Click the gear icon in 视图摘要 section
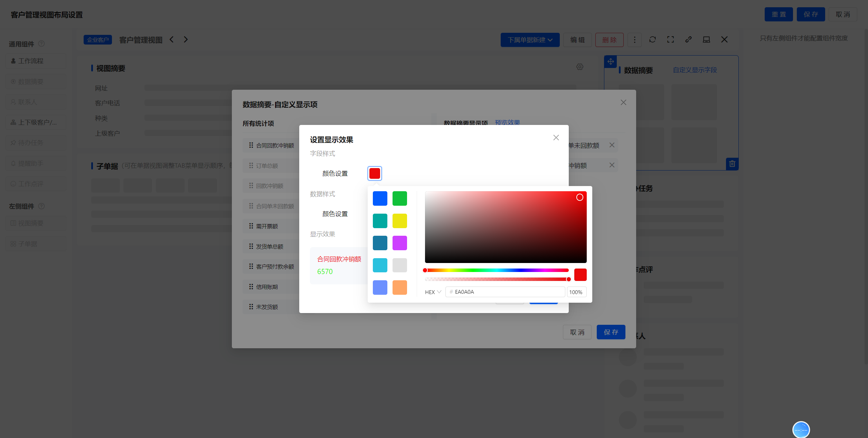The height and width of the screenshot is (438, 868). click(580, 67)
